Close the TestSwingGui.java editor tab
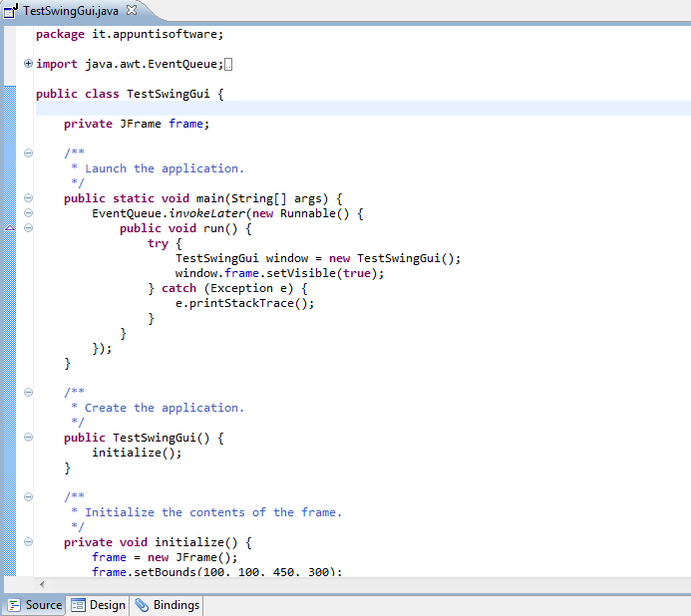This screenshot has width=691, height=616. point(132,10)
